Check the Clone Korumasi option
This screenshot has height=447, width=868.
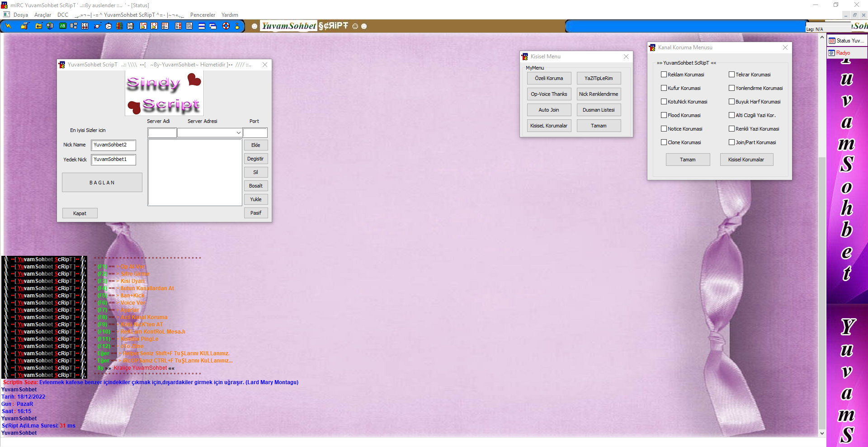click(664, 142)
